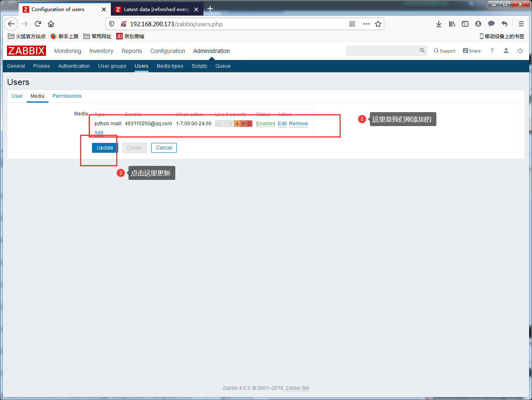532x400 pixels.
Task: Click the Update button
Action: point(105,148)
